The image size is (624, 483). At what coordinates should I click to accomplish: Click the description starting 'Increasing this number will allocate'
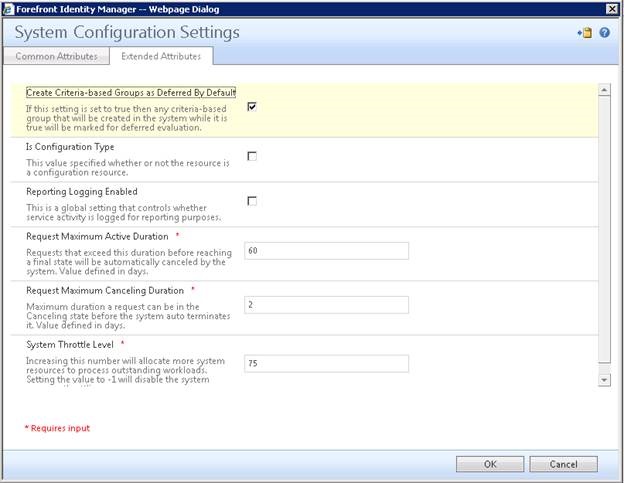pos(125,370)
